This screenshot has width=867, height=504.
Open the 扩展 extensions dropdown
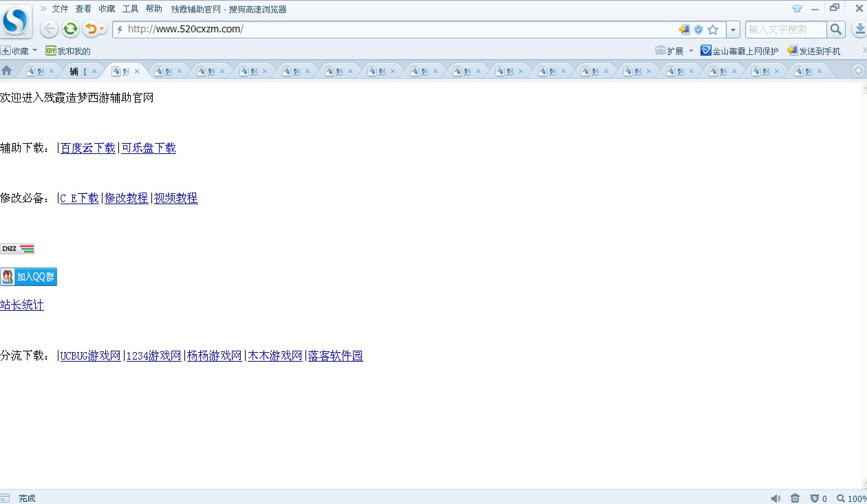click(674, 51)
